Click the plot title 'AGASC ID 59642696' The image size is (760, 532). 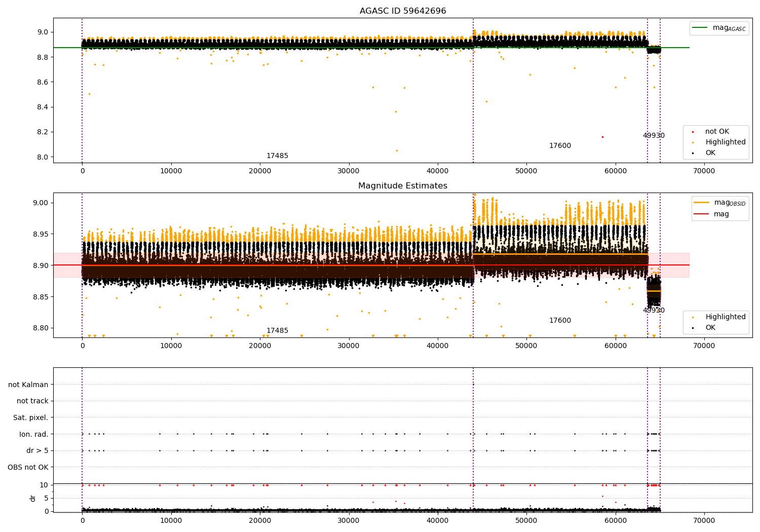tap(403, 11)
